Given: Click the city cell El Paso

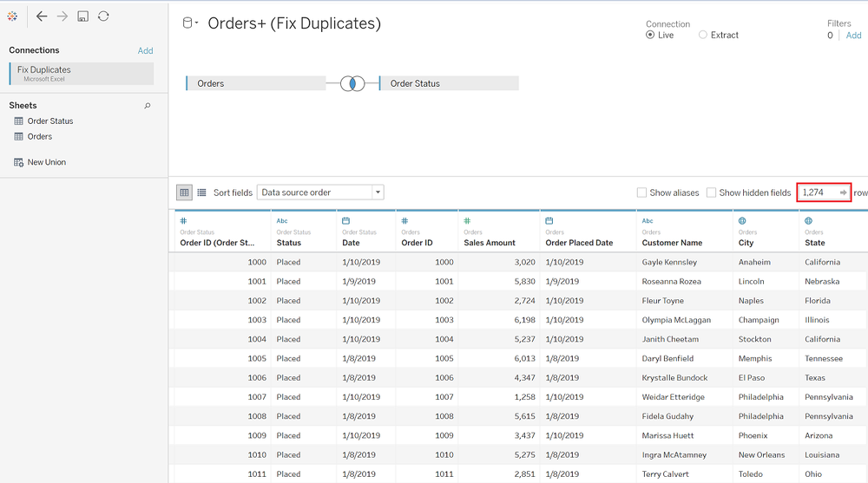Looking at the screenshot, I should pos(752,378).
